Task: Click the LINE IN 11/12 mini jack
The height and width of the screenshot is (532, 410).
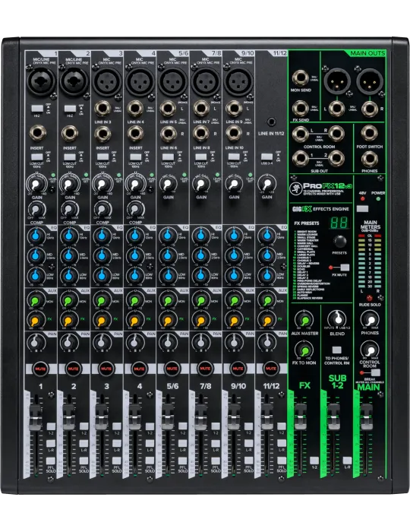Action: (271, 122)
